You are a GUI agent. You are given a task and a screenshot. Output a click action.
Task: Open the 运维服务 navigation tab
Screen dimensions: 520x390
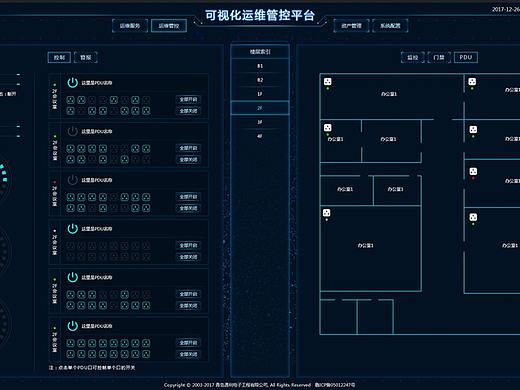coord(130,26)
